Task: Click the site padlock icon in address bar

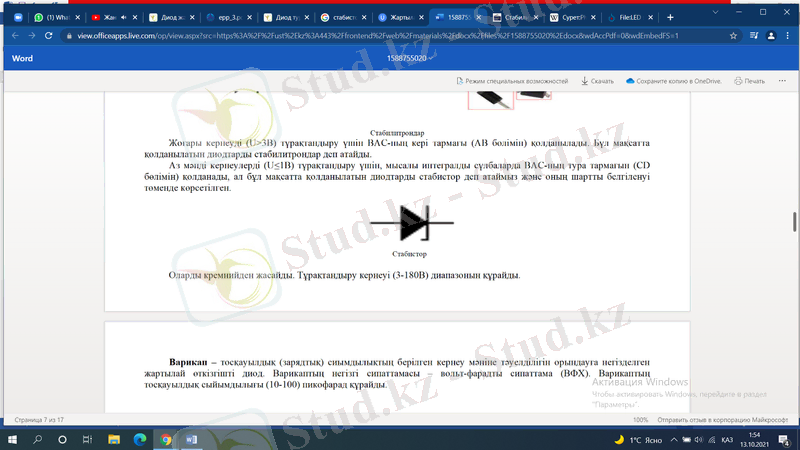Action: pos(69,36)
